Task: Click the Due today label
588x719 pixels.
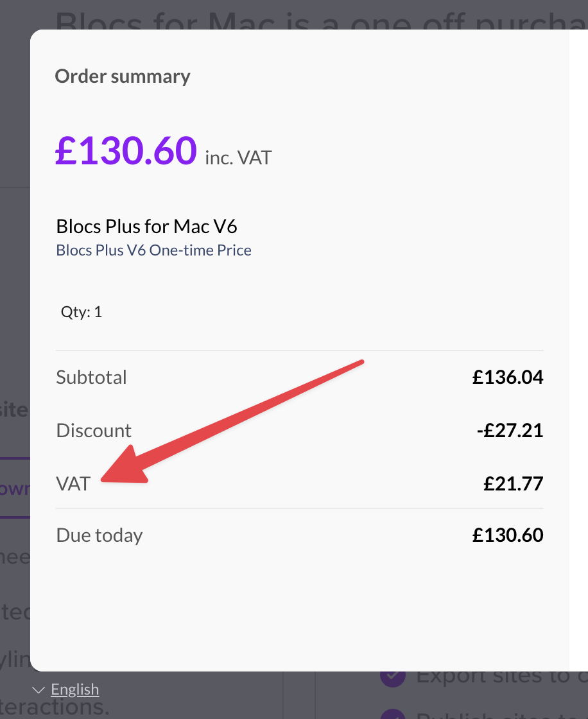Action: (99, 535)
